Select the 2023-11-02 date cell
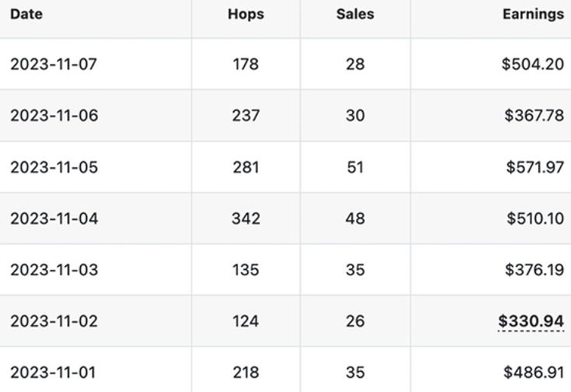The height and width of the screenshot is (392, 571). coord(54,321)
